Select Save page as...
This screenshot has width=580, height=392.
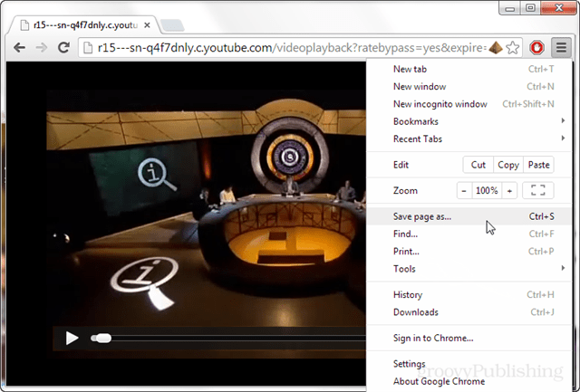(469, 216)
